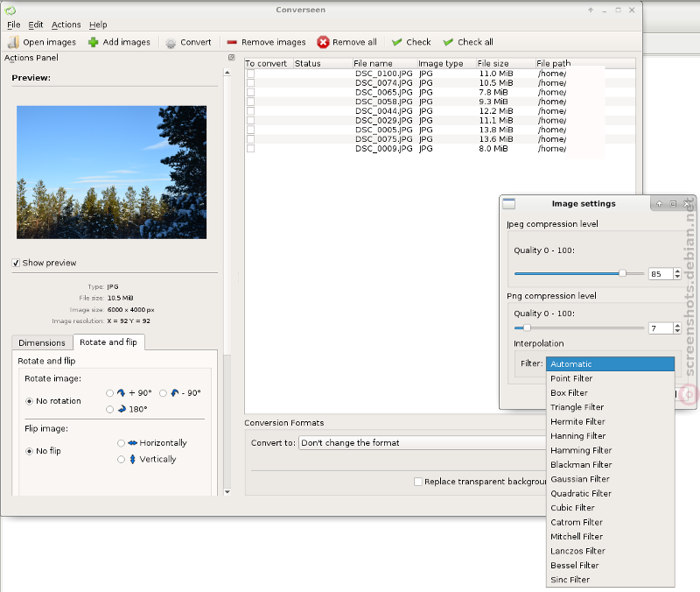Click the Converseen logo in title bar
Screen dimensions: 700x592
click(x=10, y=10)
